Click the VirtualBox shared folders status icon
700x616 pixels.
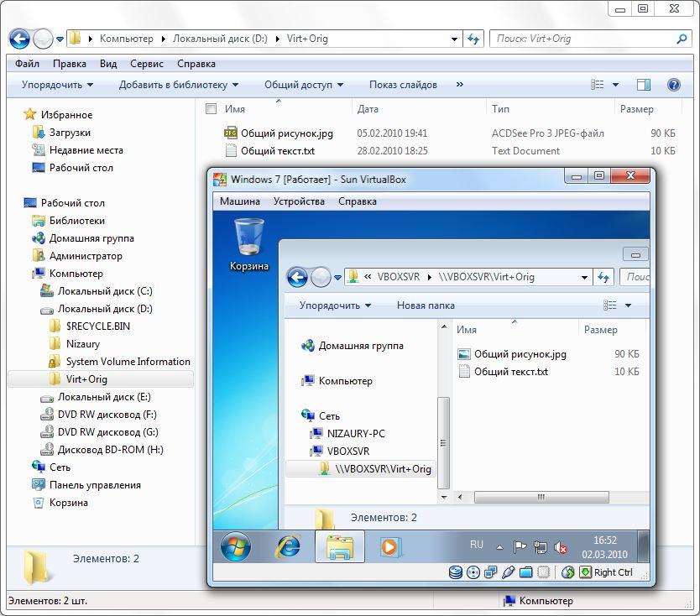coord(525,572)
